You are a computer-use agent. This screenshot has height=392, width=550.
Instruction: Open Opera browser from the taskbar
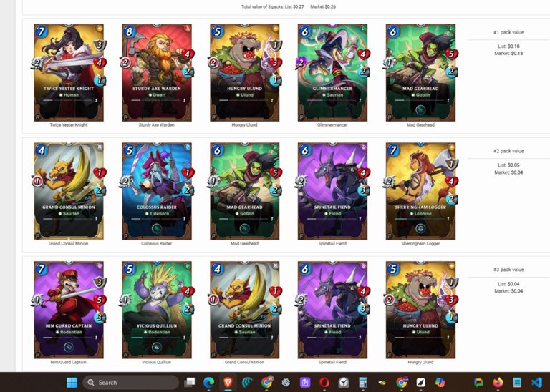(324, 382)
